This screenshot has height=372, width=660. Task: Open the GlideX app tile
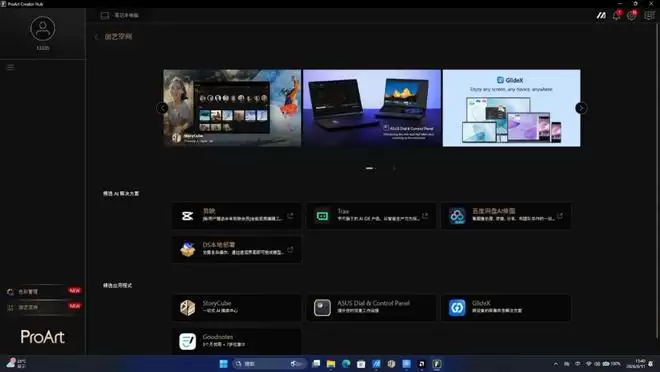click(506, 308)
